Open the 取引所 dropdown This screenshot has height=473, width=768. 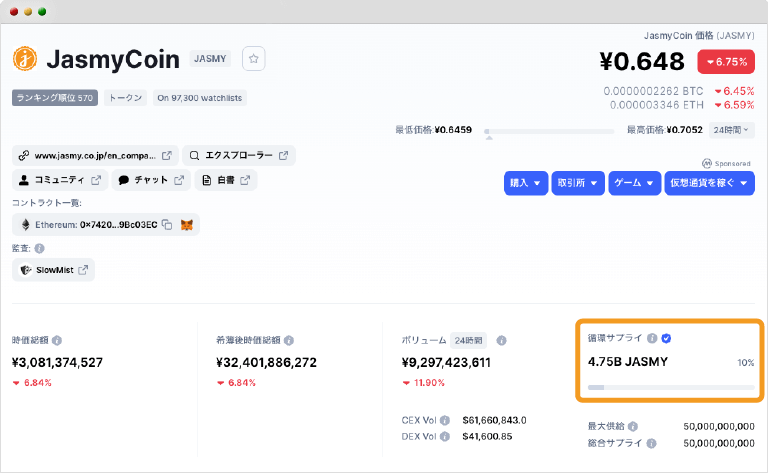[x=578, y=183]
